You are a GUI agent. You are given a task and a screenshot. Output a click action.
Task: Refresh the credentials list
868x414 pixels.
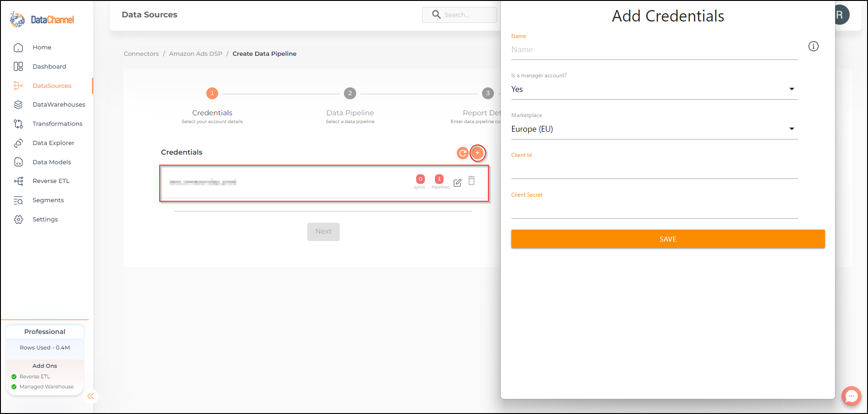[463, 153]
